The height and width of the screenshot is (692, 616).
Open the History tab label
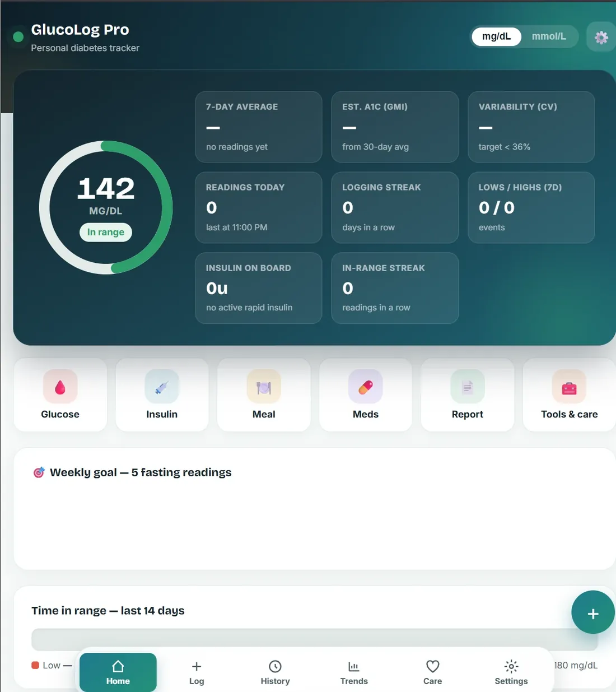(275, 681)
